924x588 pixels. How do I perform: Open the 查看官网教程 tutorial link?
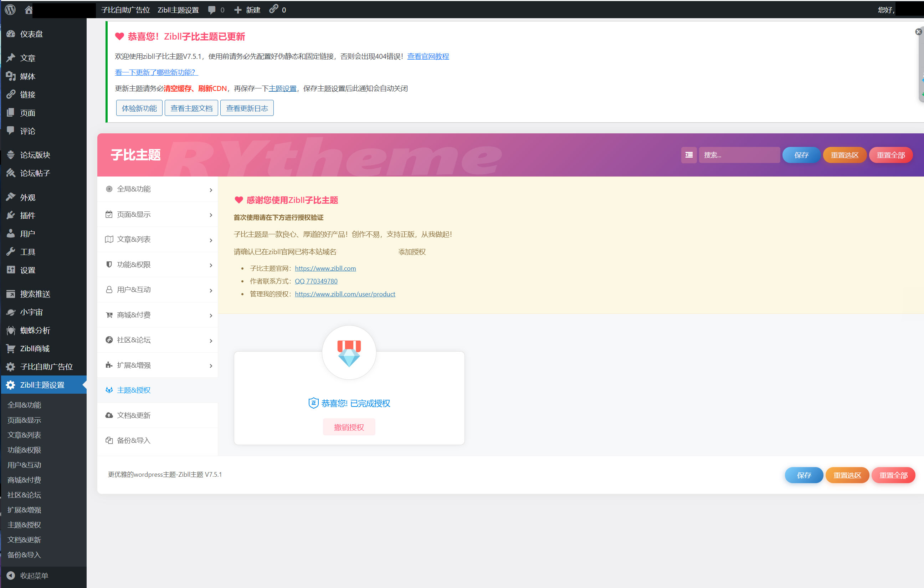pos(427,56)
